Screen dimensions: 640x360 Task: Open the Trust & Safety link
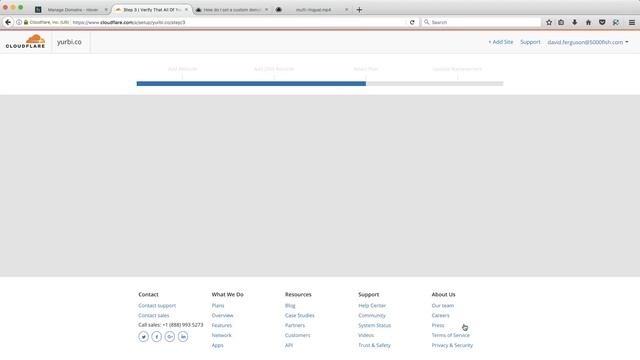click(x=374, y=345)
